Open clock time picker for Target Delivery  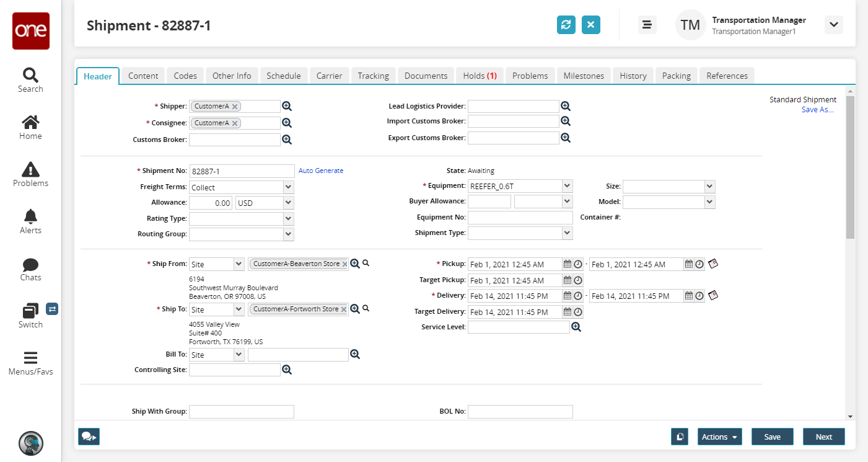578,312
